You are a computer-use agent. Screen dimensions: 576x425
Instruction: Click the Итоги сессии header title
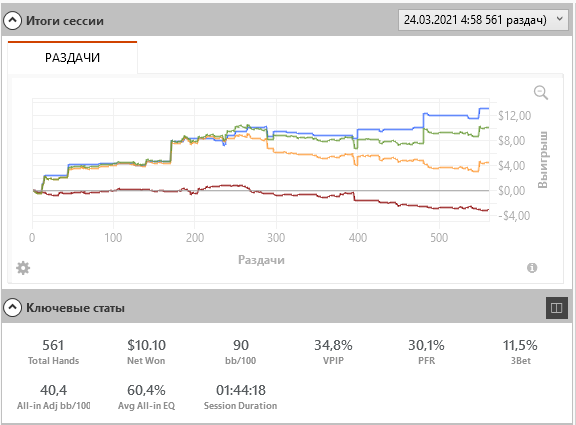[65, 21]
